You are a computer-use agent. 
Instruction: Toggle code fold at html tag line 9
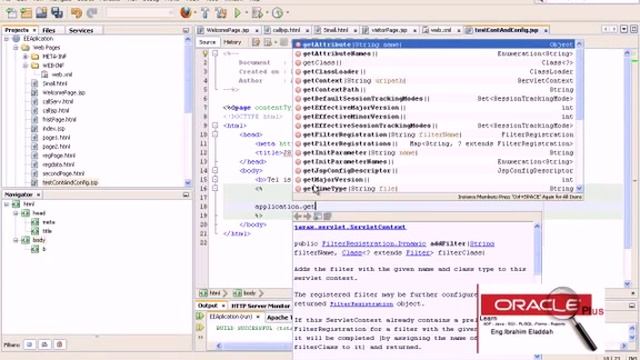tap(215, 125)
